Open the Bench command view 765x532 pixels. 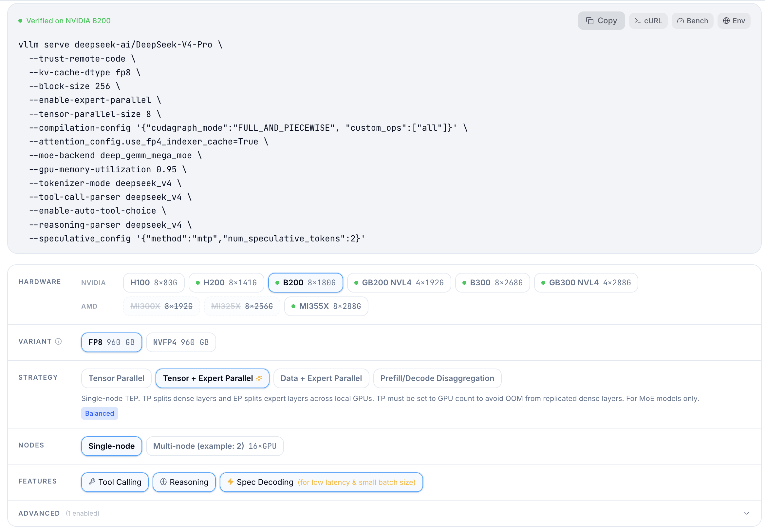coord(692,21)
